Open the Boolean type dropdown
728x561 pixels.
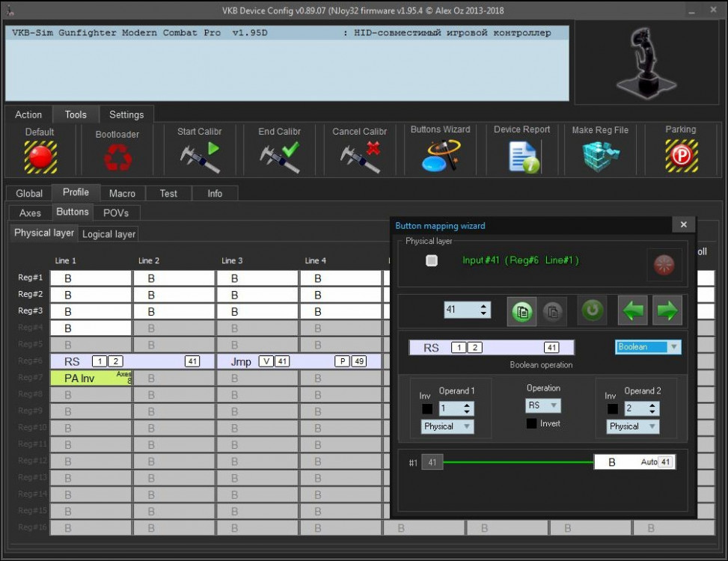pyautogui.click(x=648, y=347)
